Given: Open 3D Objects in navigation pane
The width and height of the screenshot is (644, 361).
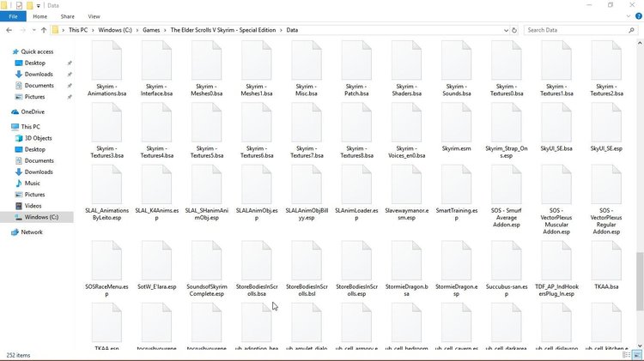Looking at the screenshot, I should [38, 138].
